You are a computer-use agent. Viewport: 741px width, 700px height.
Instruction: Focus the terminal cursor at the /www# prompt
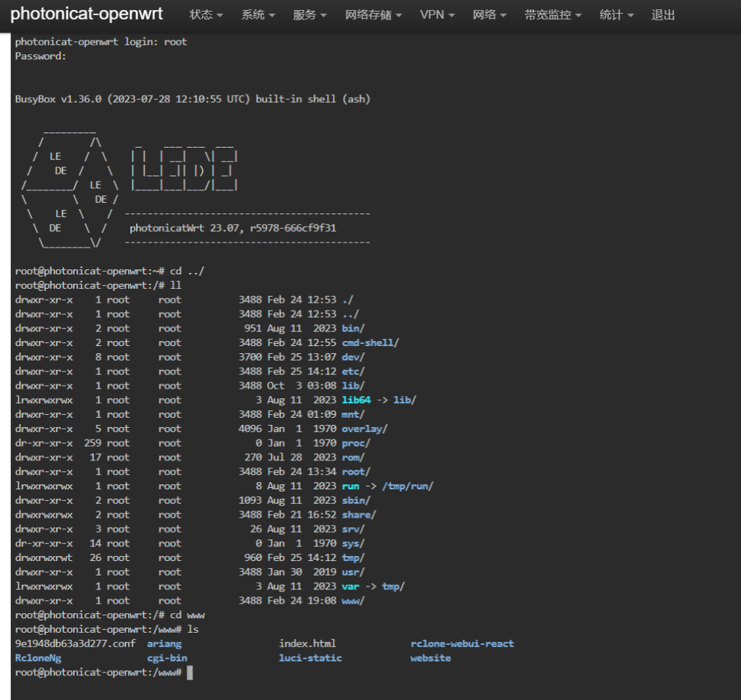click(190, 672)
